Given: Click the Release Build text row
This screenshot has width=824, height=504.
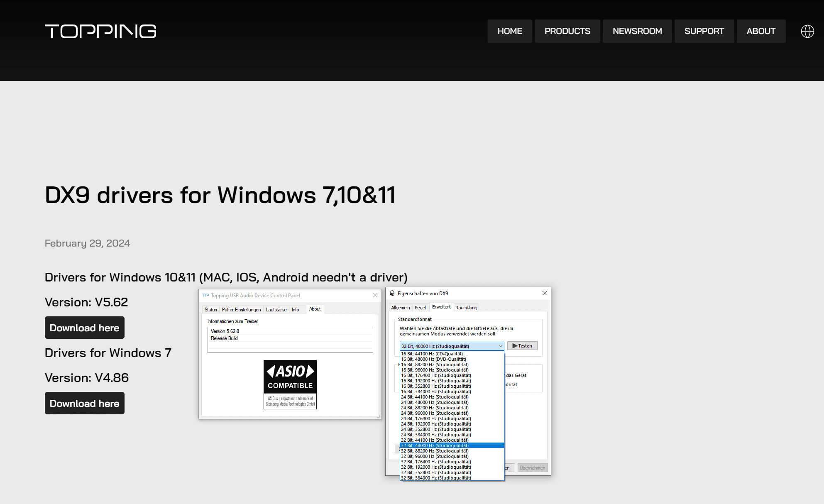Looking at the screenshot, I should (x=290, y=338).
